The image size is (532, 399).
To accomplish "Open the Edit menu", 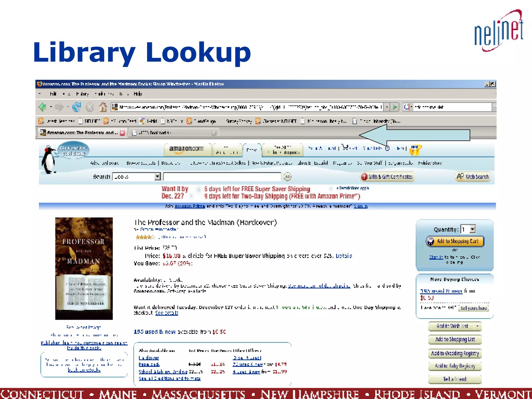I will point(53,94).
